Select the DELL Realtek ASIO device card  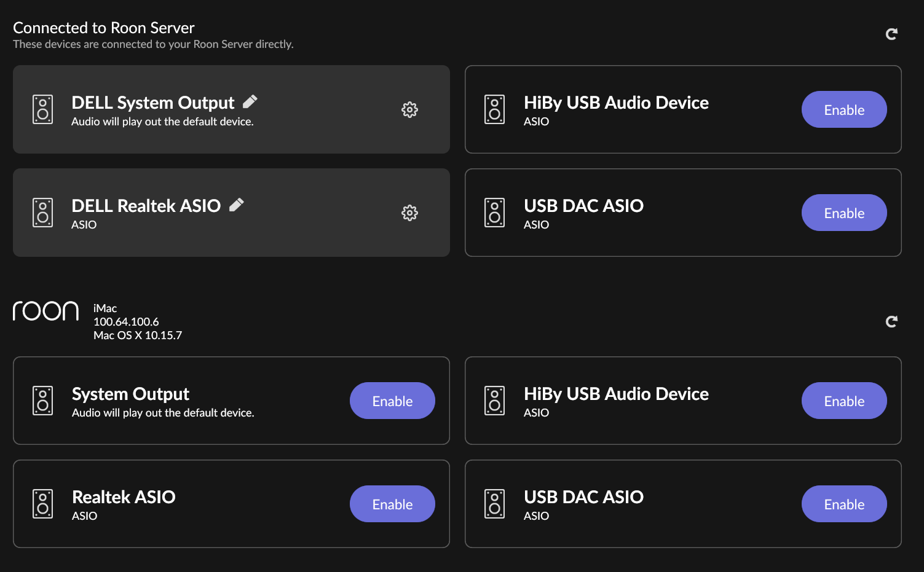tap(231, 213)
